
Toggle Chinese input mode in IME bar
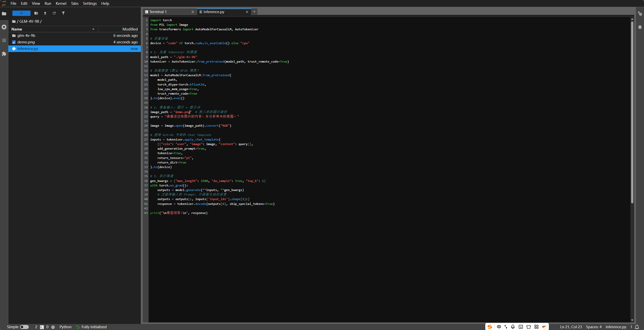click(x=499, y=327)
